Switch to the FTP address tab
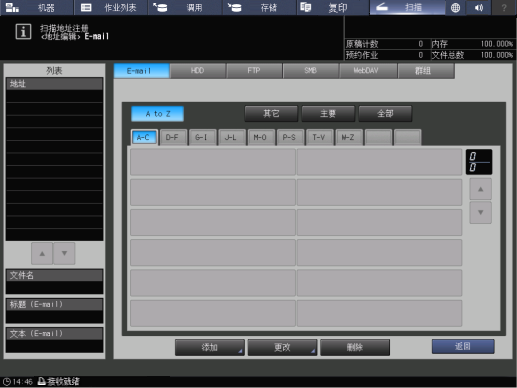The width and height of the screenshot is (517, 388). tap(254, 71)
